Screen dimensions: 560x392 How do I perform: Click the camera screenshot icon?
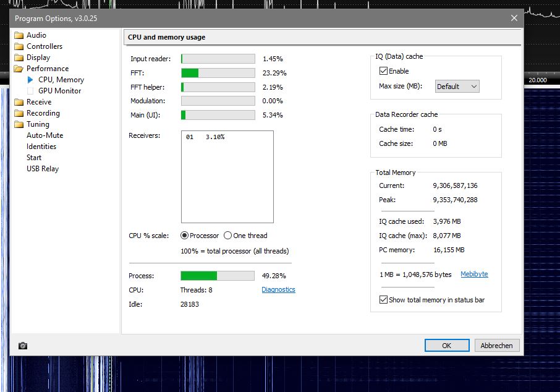click(23, 346)
